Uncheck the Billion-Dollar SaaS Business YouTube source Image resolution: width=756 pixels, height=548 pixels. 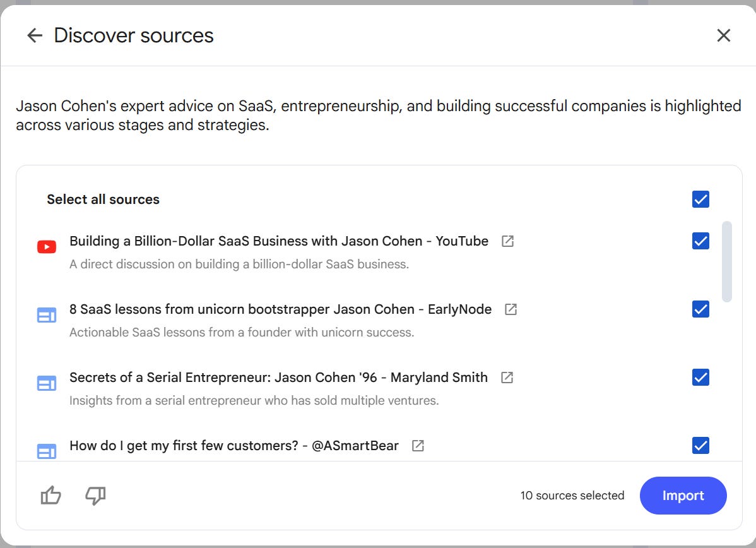(x=700, y=241)
